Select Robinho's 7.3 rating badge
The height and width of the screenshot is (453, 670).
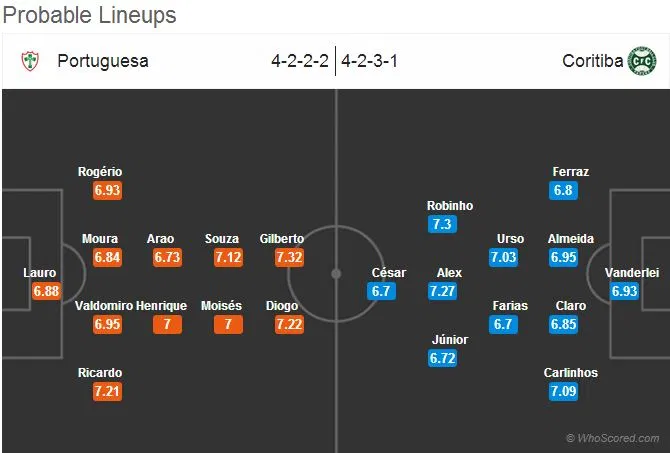click(442, 224)
